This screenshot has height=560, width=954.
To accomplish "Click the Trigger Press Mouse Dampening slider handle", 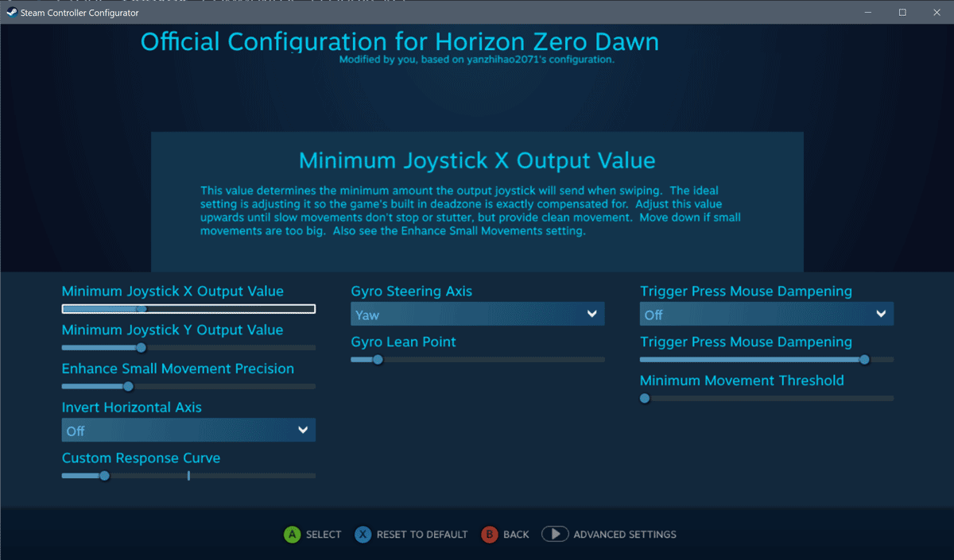I will click(x=864, y=360).
